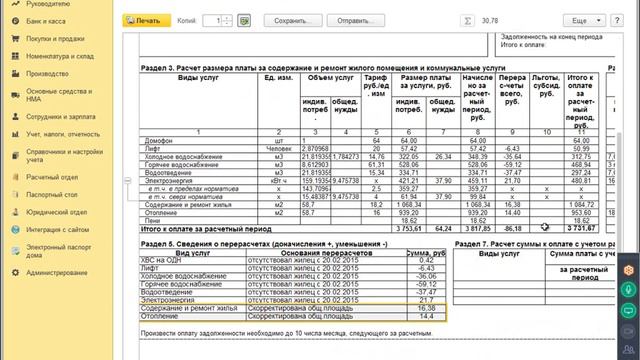Open the Еще dropdown menu
This screenshot has width=640, height=360.
[x=584, y=21]
